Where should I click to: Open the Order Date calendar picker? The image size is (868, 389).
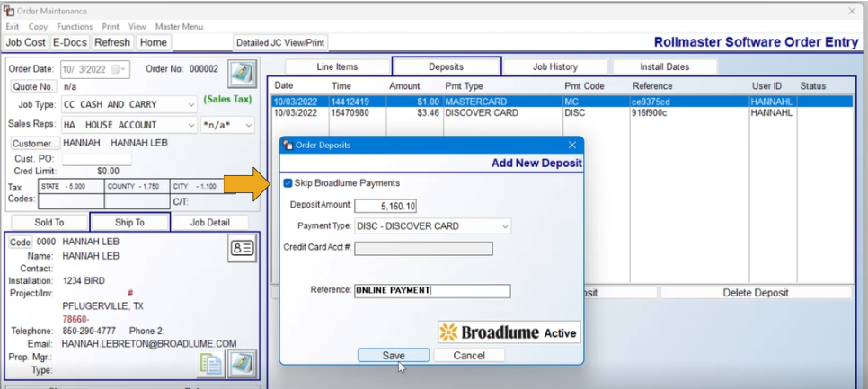pyautogui.click(x=120, y=70)
